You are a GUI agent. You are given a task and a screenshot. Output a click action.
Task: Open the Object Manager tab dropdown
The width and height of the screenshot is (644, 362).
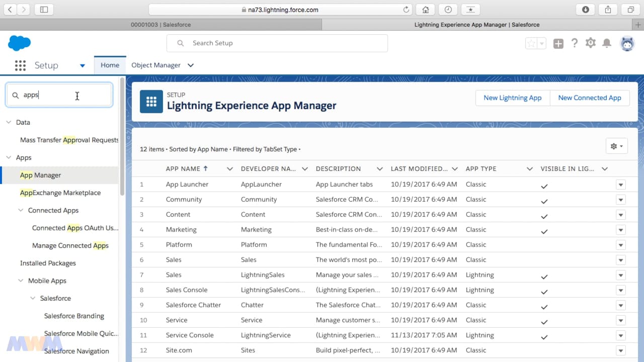(191, 65)
